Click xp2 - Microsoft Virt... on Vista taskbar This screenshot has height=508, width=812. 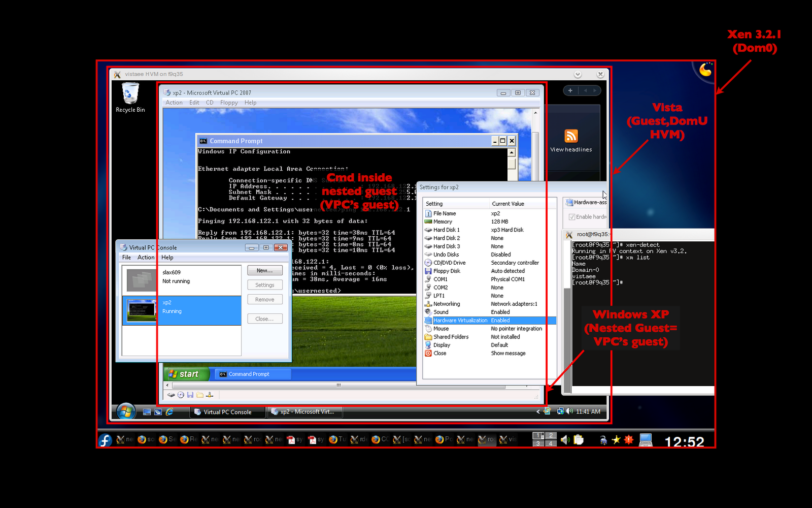[x=305, y=412]
